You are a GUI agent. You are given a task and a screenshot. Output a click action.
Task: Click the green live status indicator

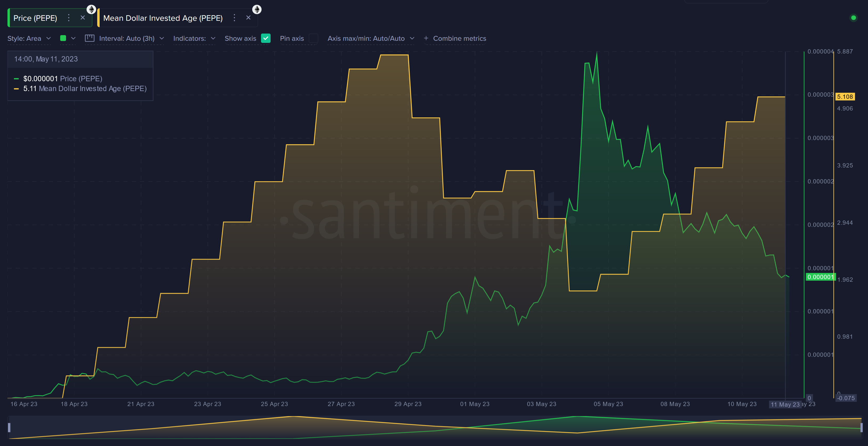tap(854, 18)
